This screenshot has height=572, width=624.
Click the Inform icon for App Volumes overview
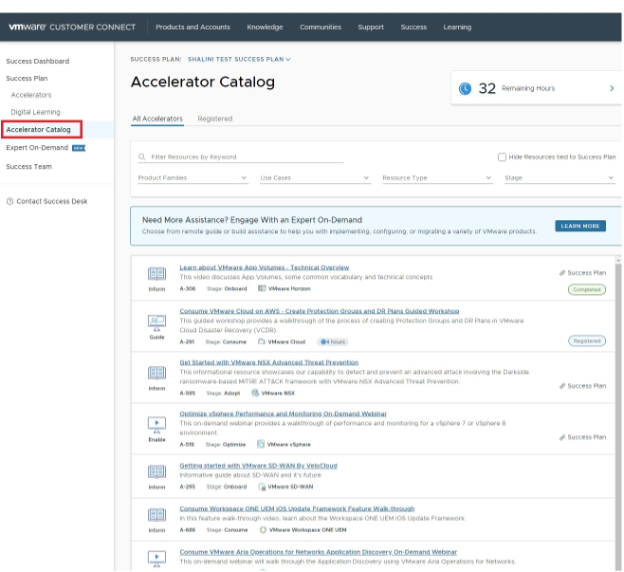(x=157, y=273)
